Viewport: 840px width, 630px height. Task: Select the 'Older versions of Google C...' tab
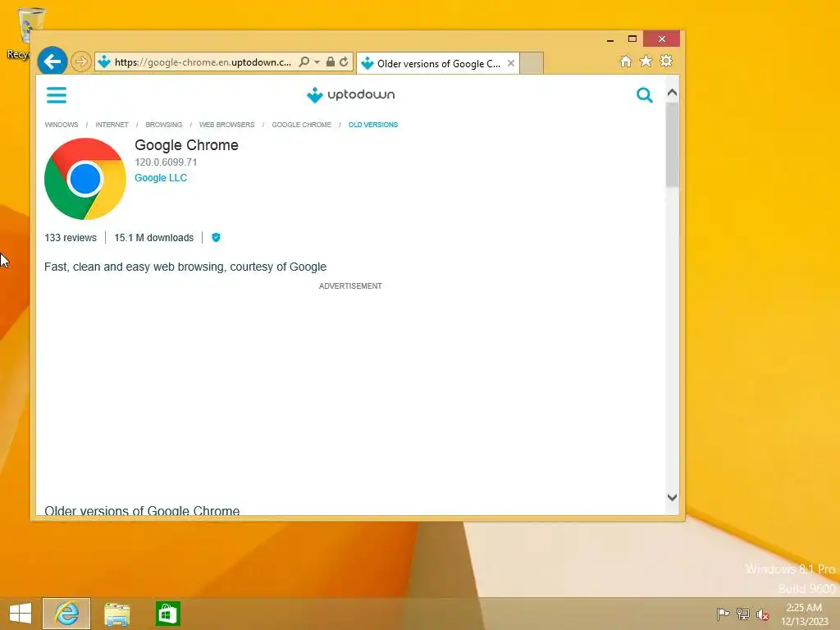(438, 64)
